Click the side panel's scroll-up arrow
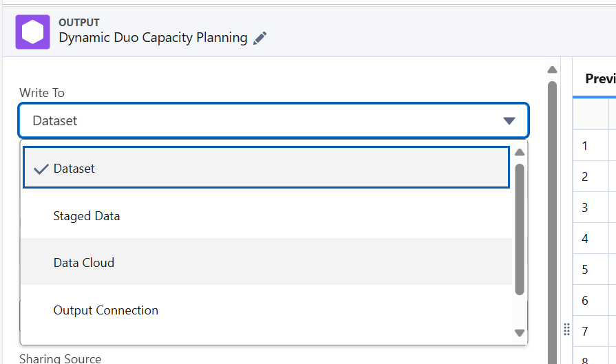The height and width of the screenshot is (364, 616). 552,69
